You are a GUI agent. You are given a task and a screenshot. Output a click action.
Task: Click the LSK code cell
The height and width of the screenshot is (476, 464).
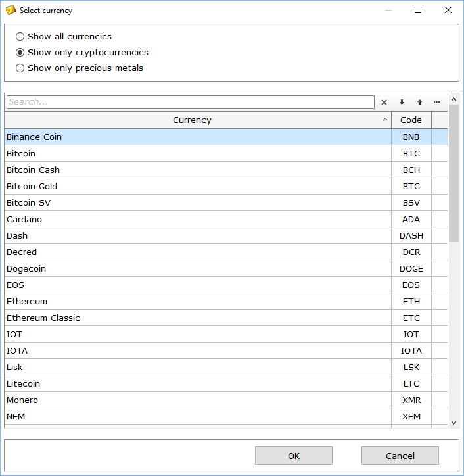click(411, 367)
